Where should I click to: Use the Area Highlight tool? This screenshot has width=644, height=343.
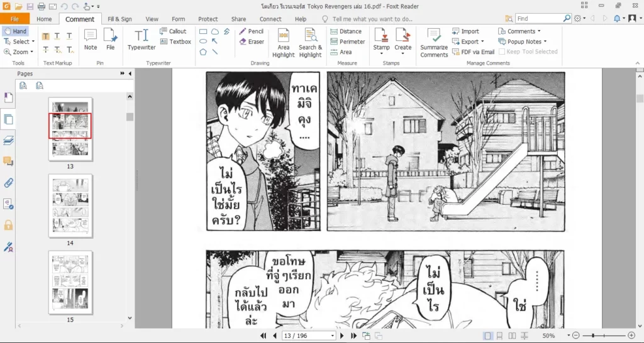pos(284,43)
